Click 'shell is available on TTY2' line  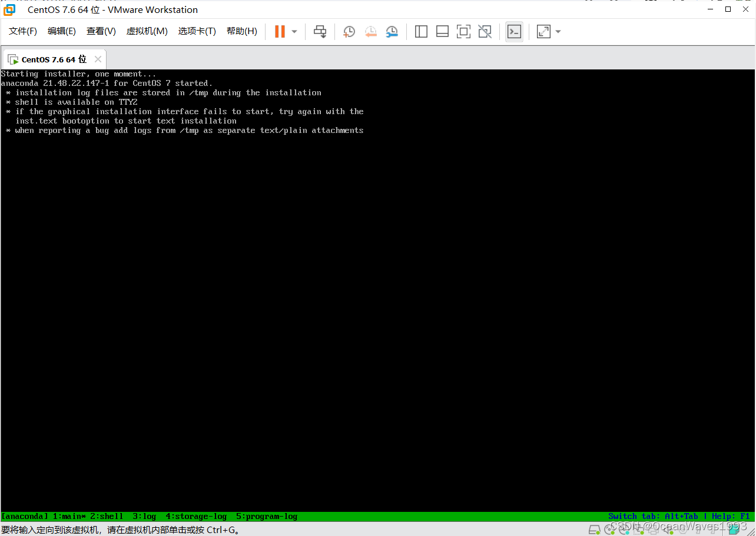(77, 102)
